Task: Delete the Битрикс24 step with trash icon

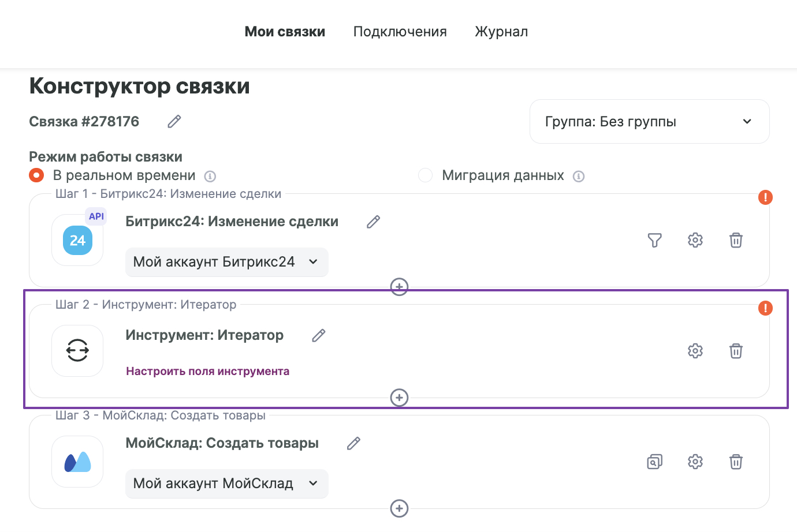Action: (x=736, y=240)
